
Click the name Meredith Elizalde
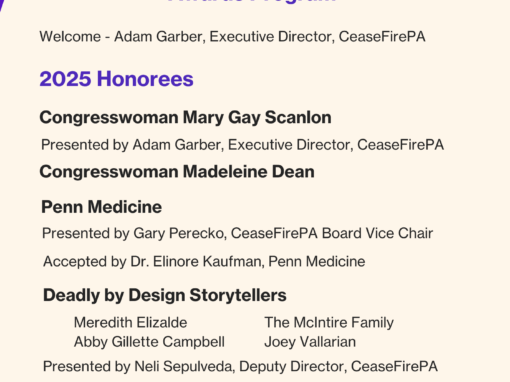pos(130,322)
